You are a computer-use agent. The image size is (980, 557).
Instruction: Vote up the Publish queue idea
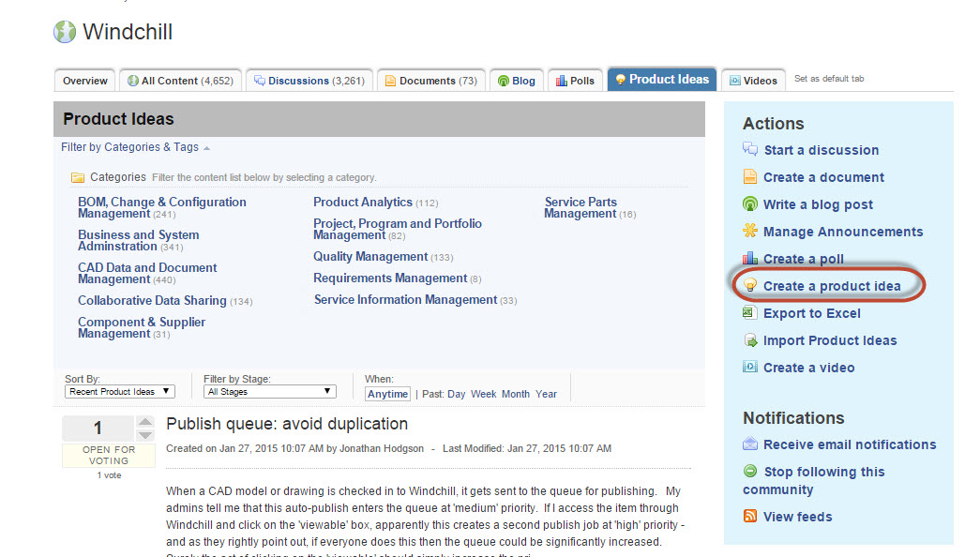(145, 421)
